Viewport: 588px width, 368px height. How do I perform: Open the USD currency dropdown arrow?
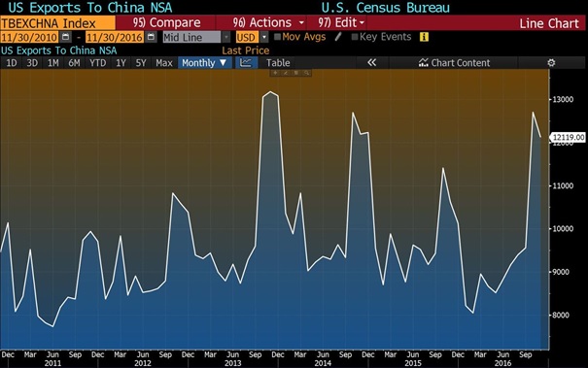coord(264,37)
